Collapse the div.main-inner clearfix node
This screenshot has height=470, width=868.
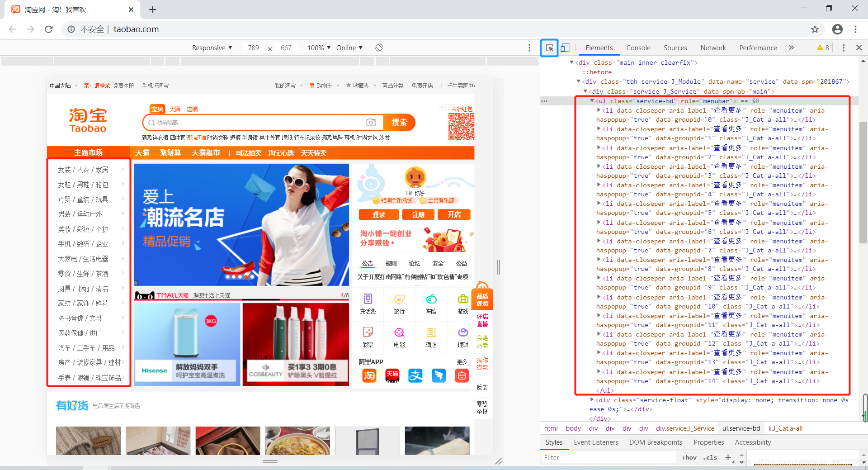[571, 62]
